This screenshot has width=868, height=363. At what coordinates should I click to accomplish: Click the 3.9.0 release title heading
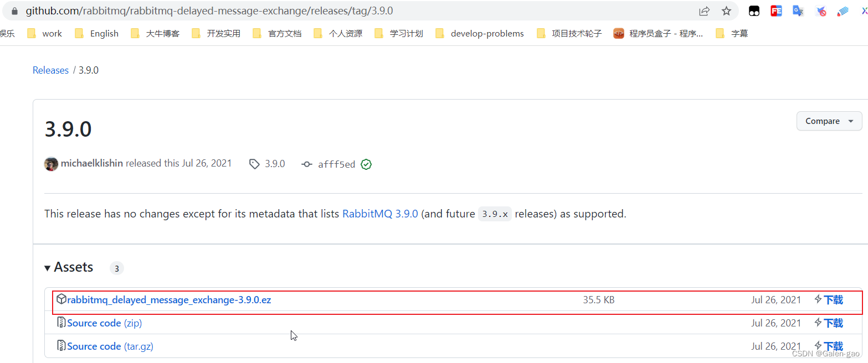coord(68,129)
